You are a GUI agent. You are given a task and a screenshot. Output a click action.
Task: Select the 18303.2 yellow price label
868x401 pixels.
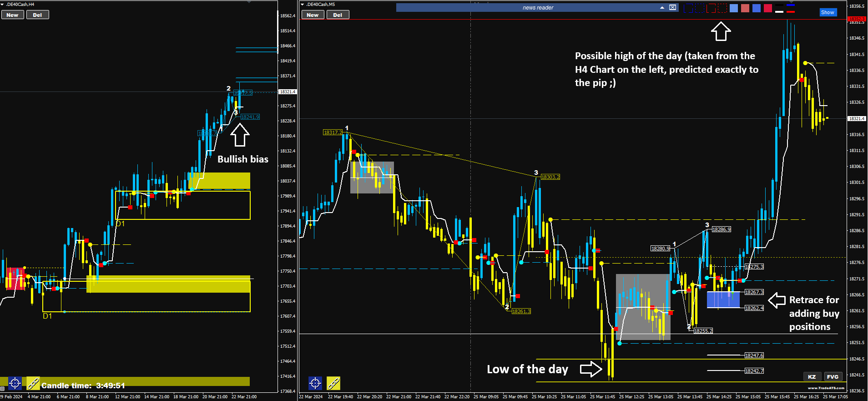(550, 177)
